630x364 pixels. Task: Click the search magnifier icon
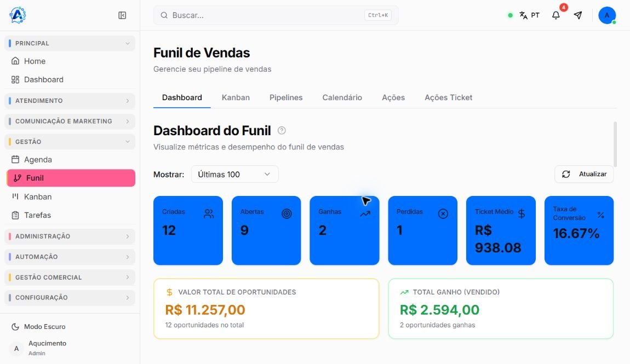pyautogui.click(x=164, y=15)
